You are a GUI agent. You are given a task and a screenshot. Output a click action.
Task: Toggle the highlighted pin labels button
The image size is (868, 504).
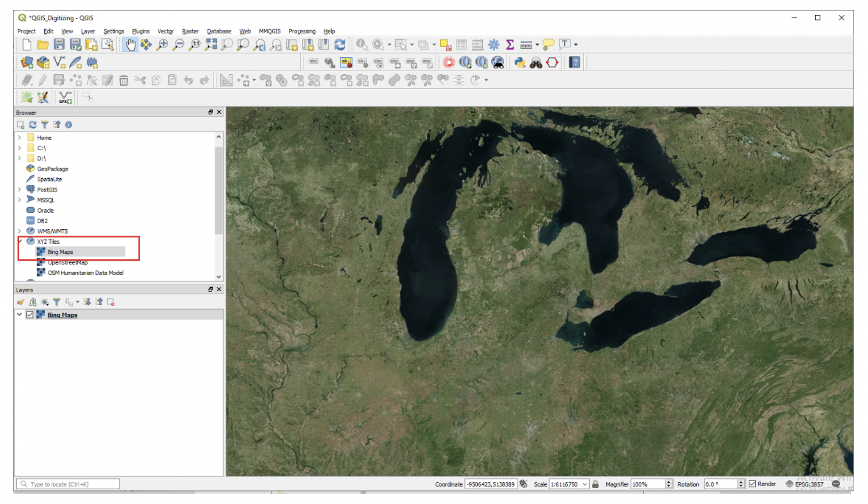[346, 63]
